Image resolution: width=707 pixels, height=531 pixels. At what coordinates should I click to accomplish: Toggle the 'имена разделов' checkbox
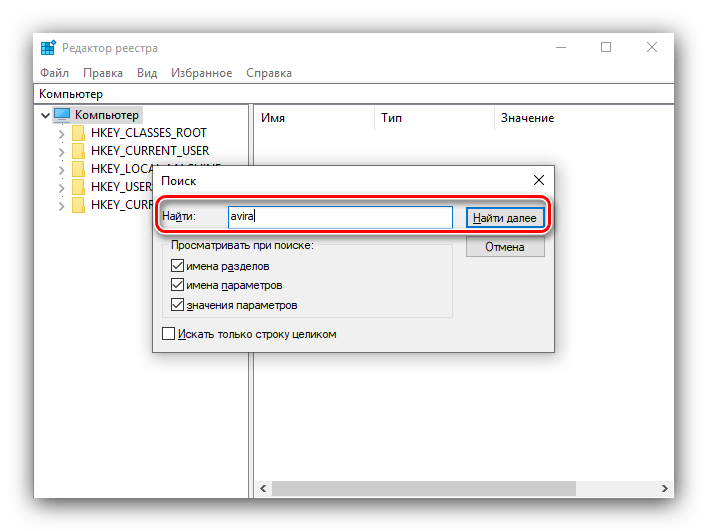click(x=177, y=266)
